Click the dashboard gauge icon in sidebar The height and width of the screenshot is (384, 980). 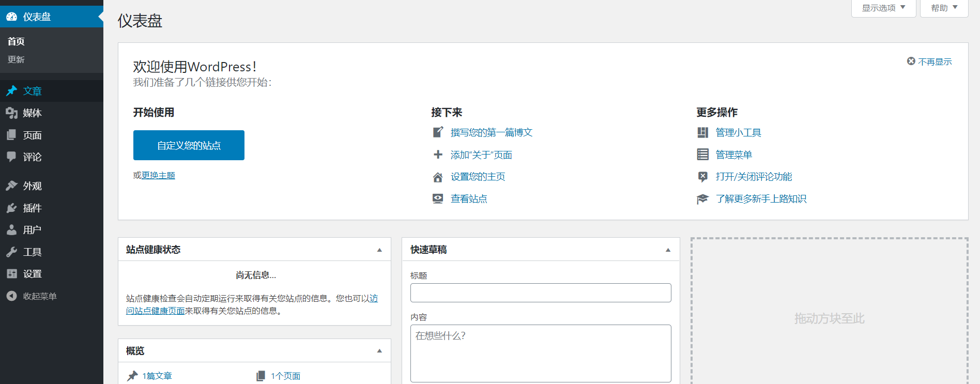pyautogui.click(x=11, y=17)
